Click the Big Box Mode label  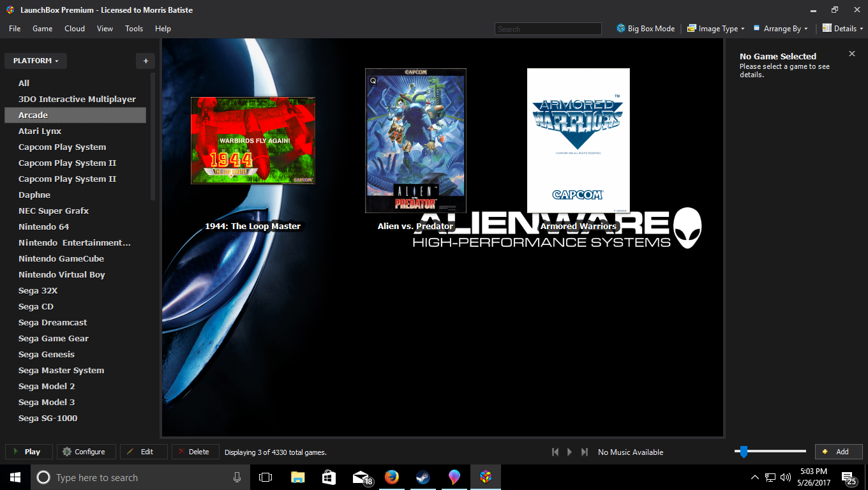(x=651, y=29)
